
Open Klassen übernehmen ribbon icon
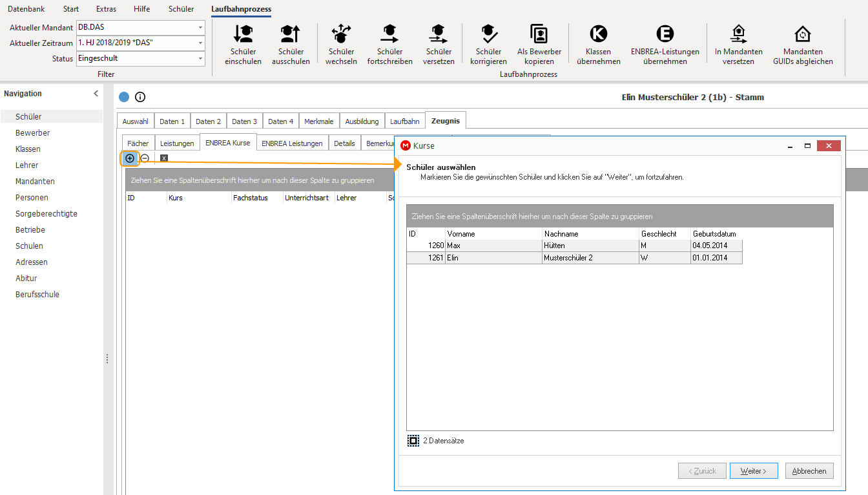(599, 34)
